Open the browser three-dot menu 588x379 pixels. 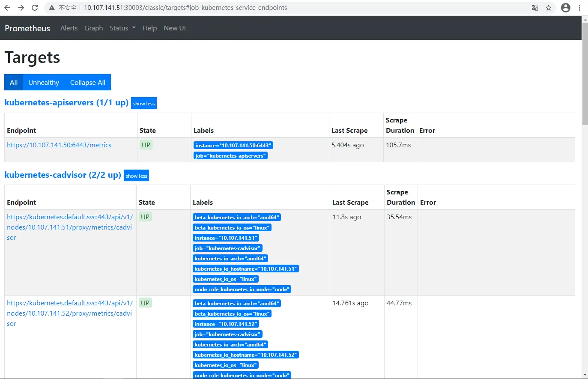(x=580, y=8)
